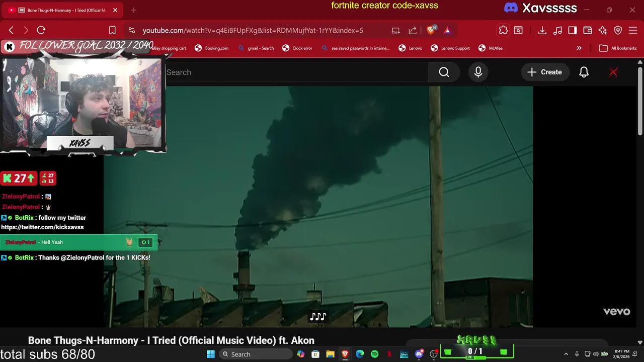Viewport: 644px width, 362px height.
Task: Go back to the previous page
Action: [x=11, y=30]
